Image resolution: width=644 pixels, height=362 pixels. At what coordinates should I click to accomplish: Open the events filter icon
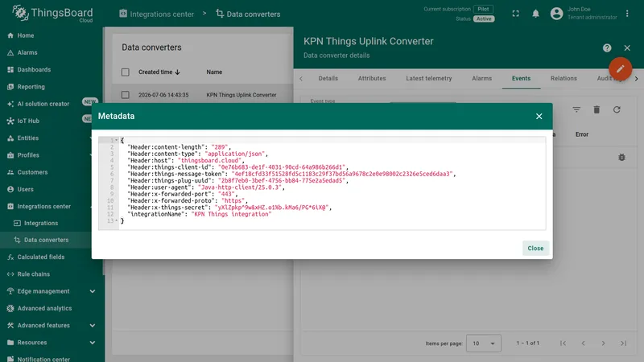tap(576, 109)
